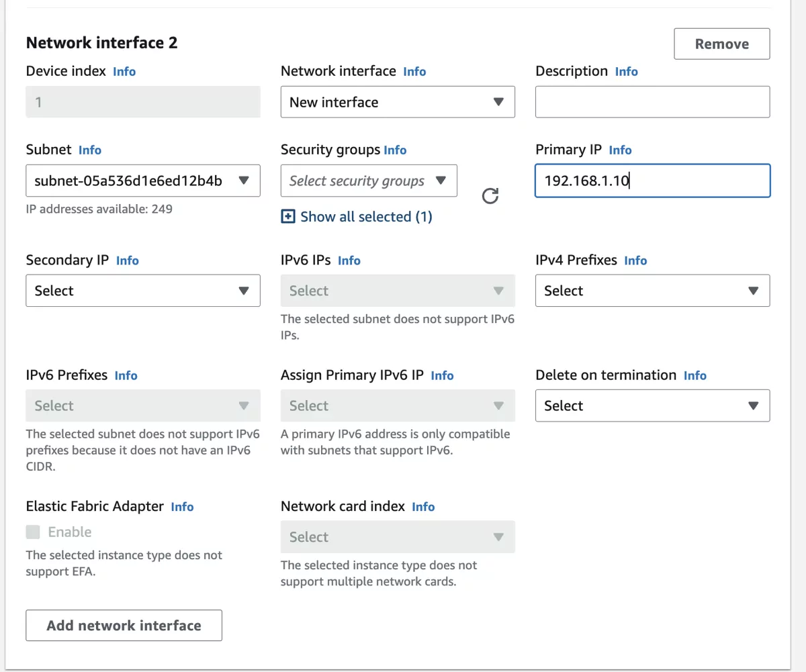806x672 pixels.
Task: Toggle the Elastic Fabric Adapter Enable checkbox
Action: [33, 532]
